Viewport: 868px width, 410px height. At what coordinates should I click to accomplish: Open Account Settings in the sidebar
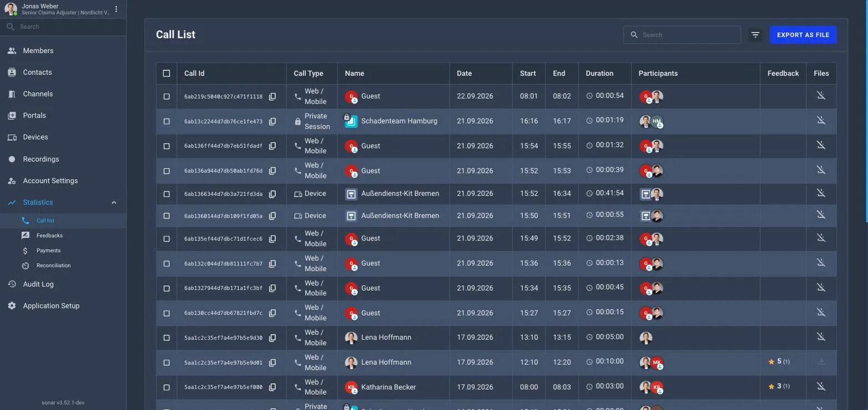[x=63, y=181]
